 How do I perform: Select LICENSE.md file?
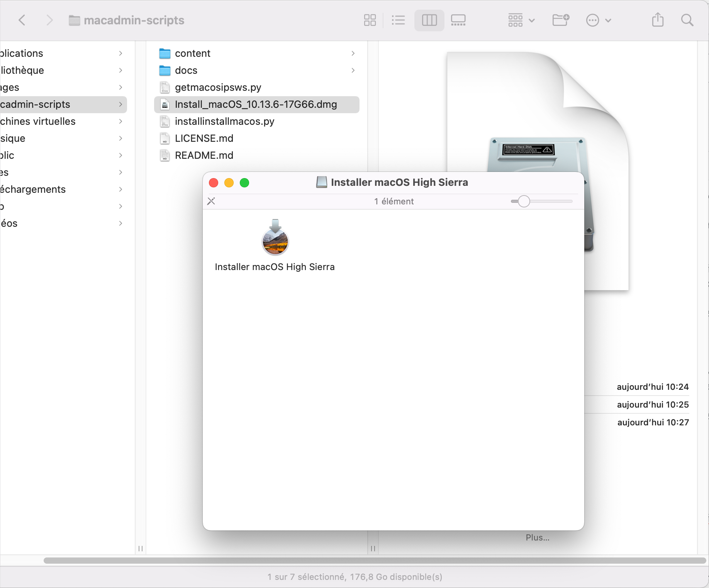(x=256, y=138)
